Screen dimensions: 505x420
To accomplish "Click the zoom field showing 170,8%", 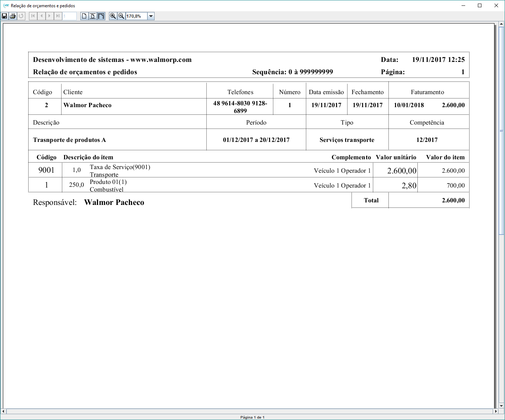I will [136, 16].
